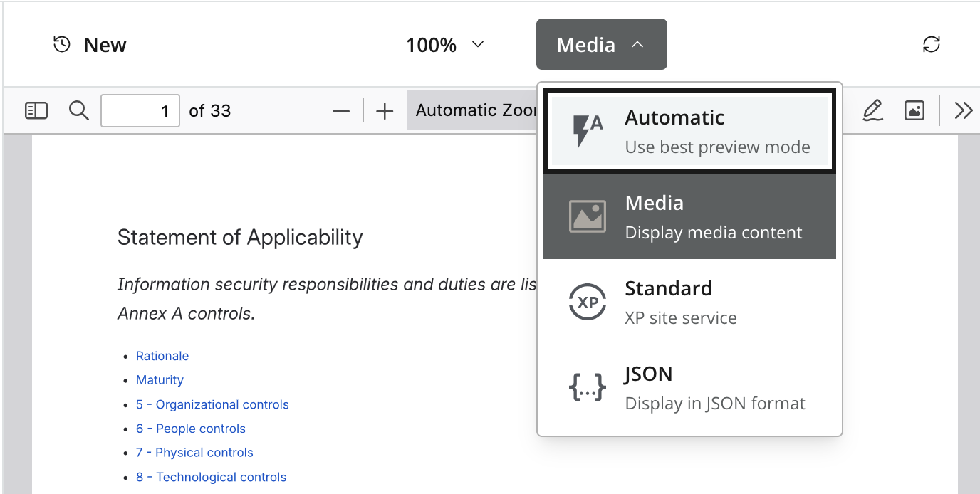This screenshot has width=980, height=494.
Task: Collapse the Media preview mode dropdown
Action: coord(602,44)
